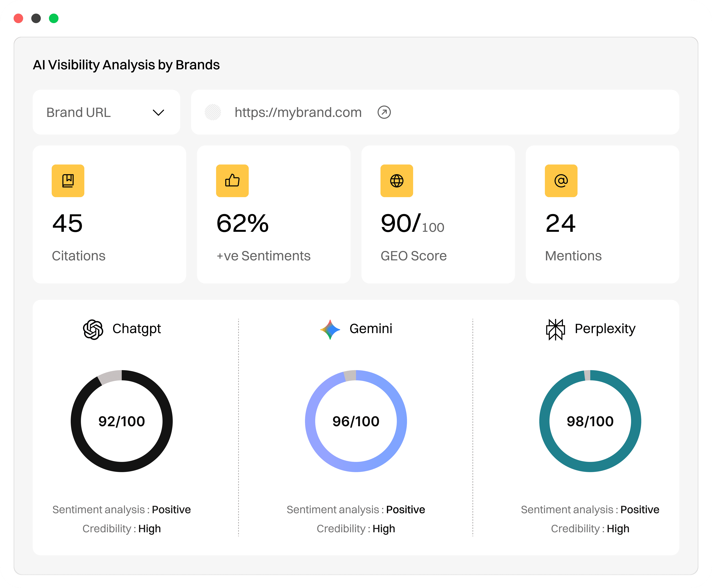
Task: Click the ChatGPT logo icon
Action: pos(93,329)
